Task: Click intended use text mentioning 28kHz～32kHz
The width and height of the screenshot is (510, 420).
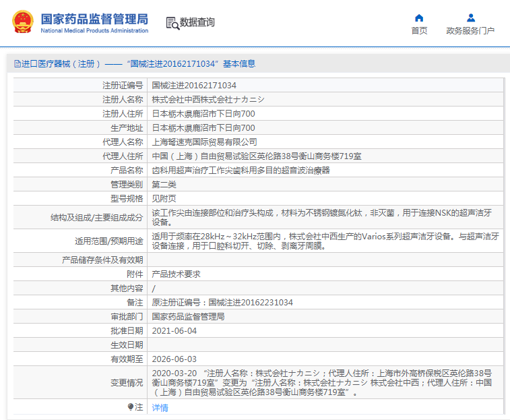Action: pyautogui.click(x=325, y=241)
